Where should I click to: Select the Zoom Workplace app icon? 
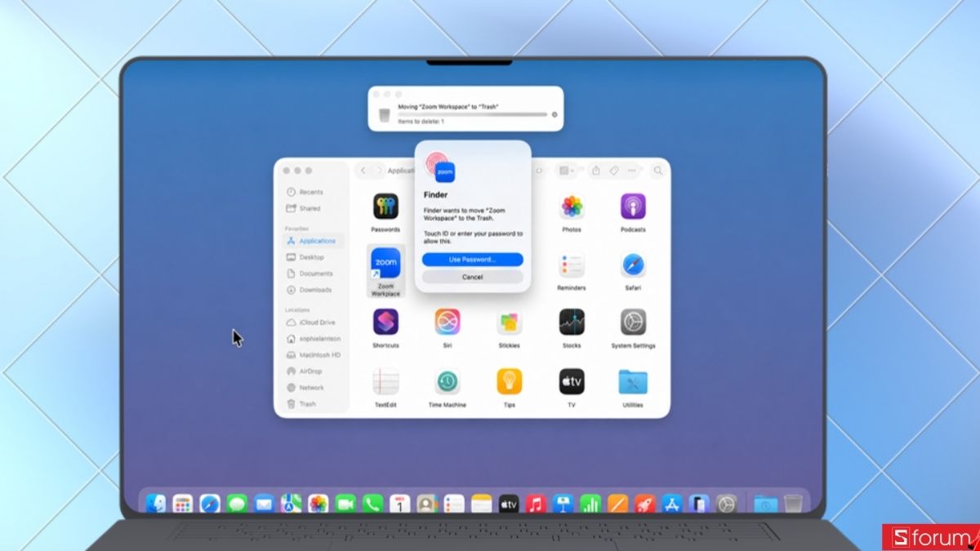[x=385, y=264]
